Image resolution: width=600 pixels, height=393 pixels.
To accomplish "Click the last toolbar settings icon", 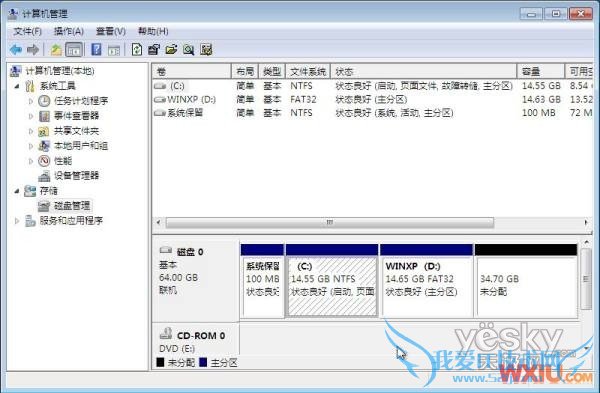I will click(x=206, y=50).
